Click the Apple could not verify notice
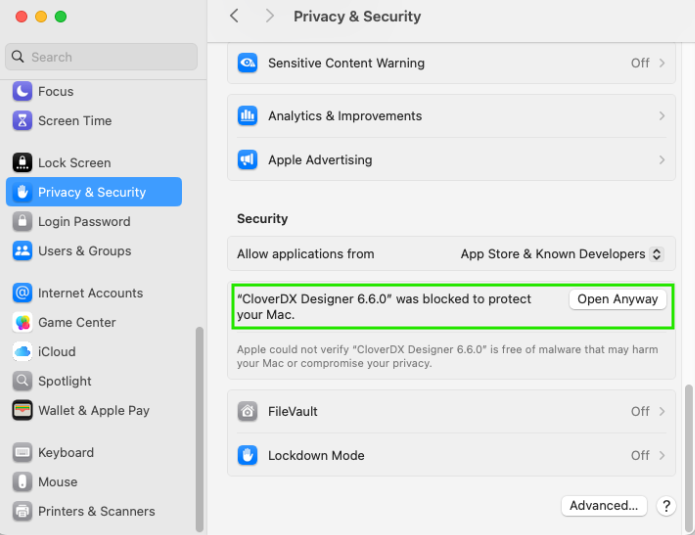Image resolution: width=695 pixels, height=535 pixels. coord(447,356)
